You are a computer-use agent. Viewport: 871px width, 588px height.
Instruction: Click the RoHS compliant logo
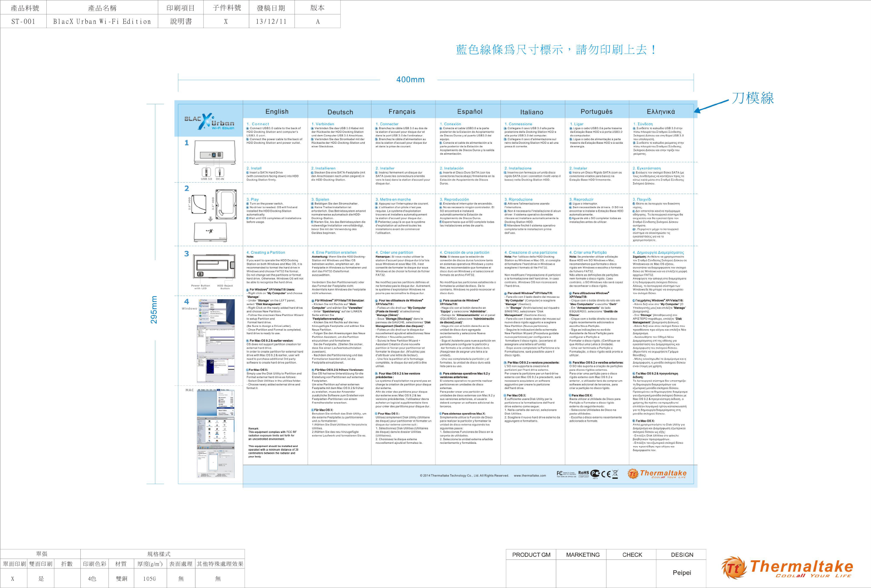(x=583, y=474)
